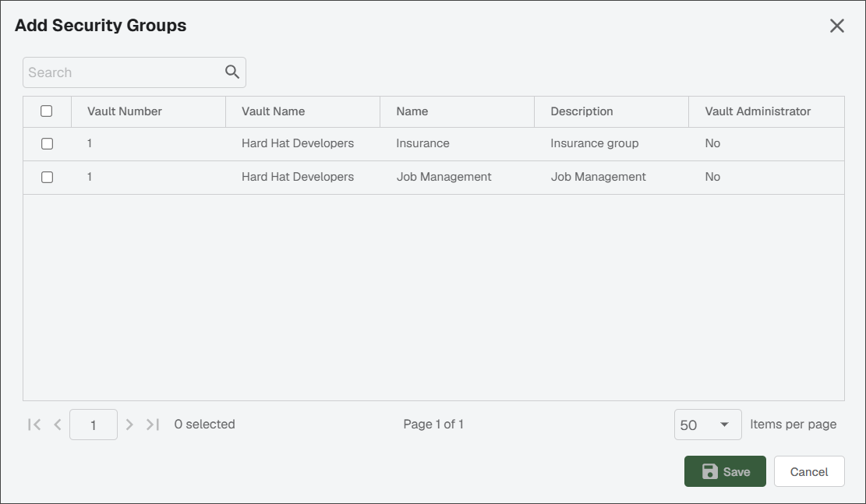Close the Add Security Groups dialog
Viewport: 866px width, 504px height.
[x=836, y=26]
